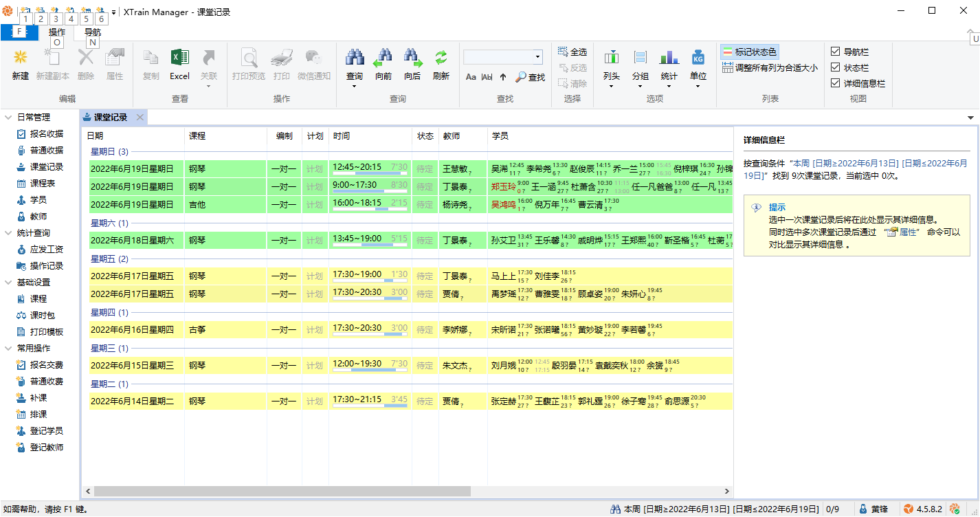Click 向后 query-forward icon
This screenshot has width=980, height=517.
412,58
